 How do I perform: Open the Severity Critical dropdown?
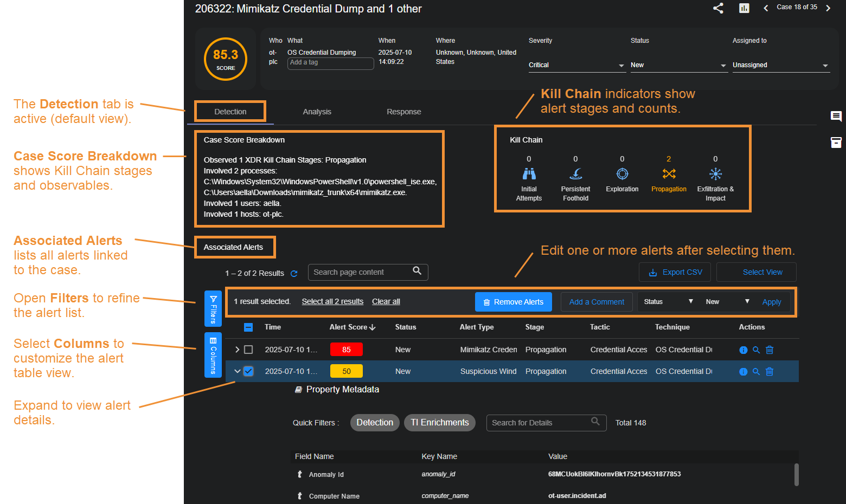(576, 65)
